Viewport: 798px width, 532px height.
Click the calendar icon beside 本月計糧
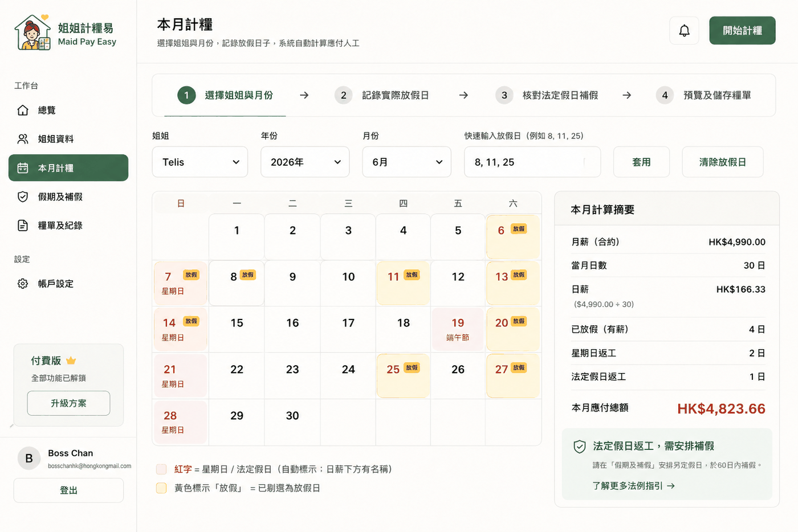click(x=23, y=168)
